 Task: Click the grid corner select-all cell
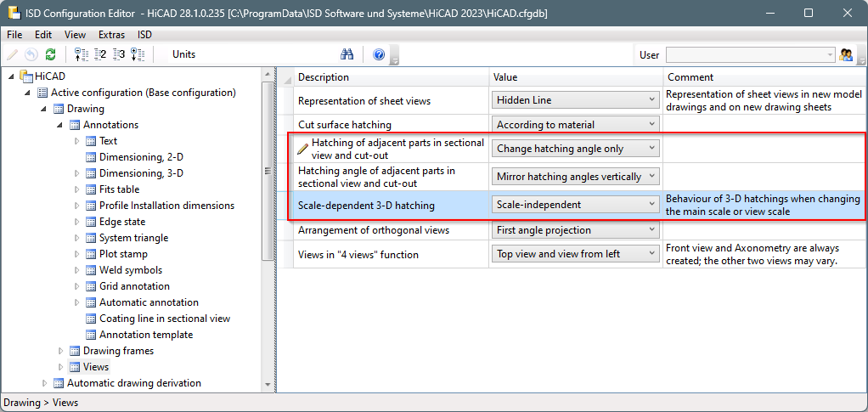click(x=287, y=77)
